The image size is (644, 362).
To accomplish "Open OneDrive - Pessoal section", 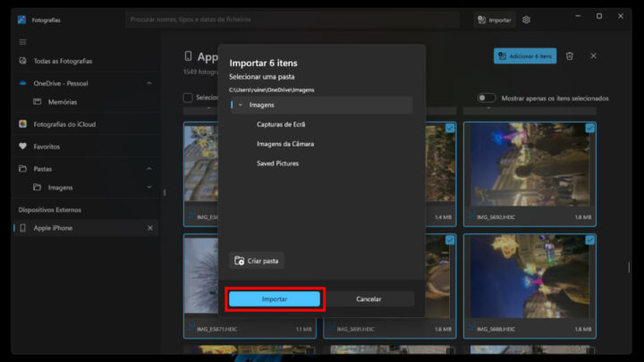I will tap(86, 83).
